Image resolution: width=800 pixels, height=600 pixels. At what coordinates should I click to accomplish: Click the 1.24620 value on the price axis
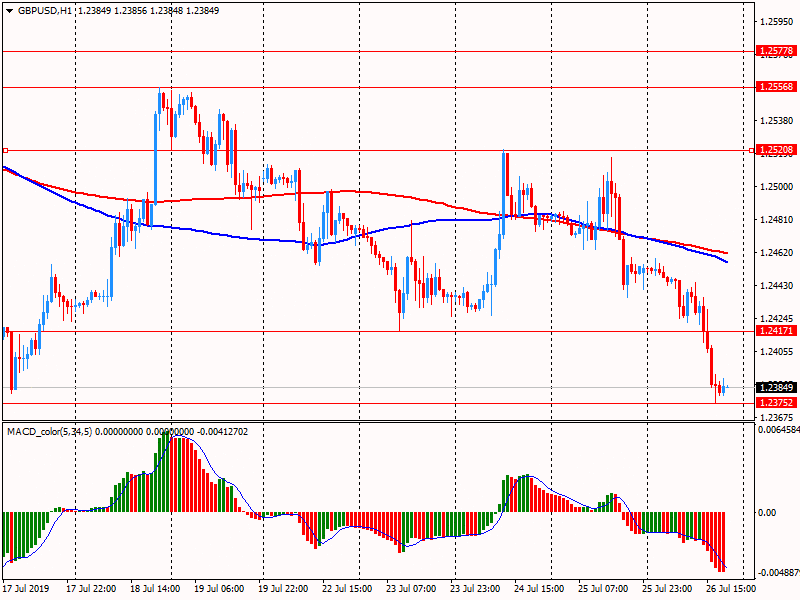click(777, 253)
